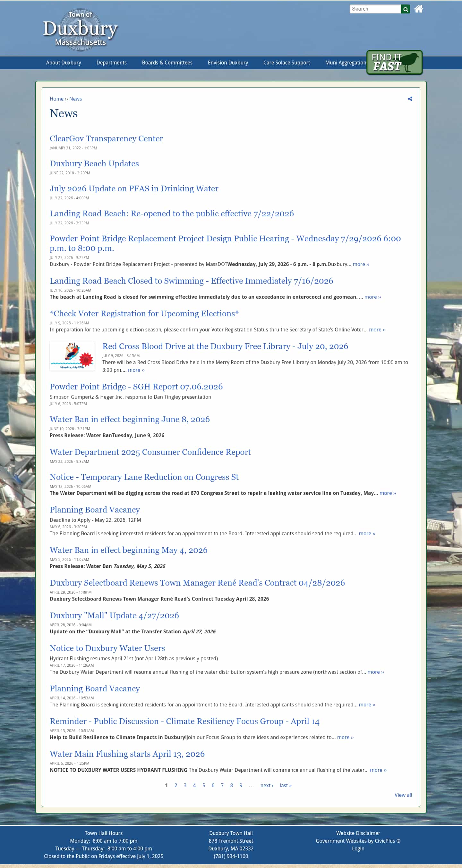This screenshot has width=462, height=868.
Task: Click the View all link
Action: [403, 795]
